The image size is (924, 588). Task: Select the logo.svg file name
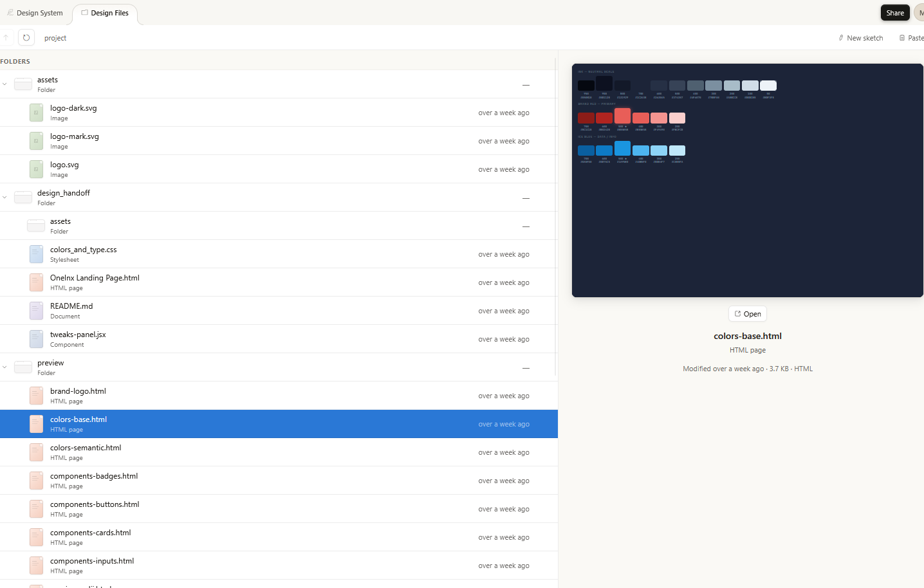click(x=64, y=165)
